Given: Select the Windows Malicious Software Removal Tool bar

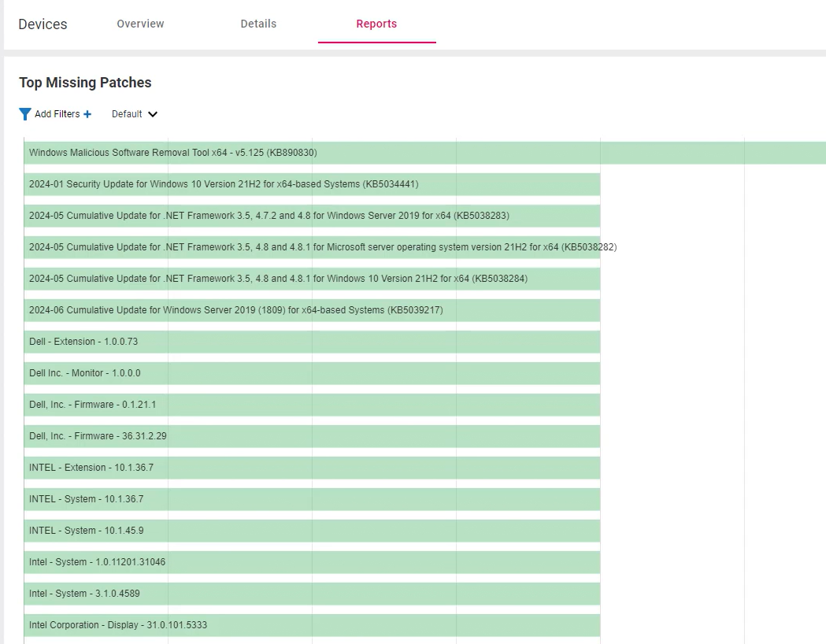Looking at the screenshot, I should [x=424, y=153].
